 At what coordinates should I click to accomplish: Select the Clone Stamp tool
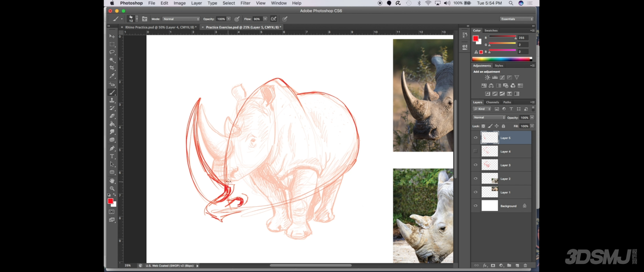[112, 100]
